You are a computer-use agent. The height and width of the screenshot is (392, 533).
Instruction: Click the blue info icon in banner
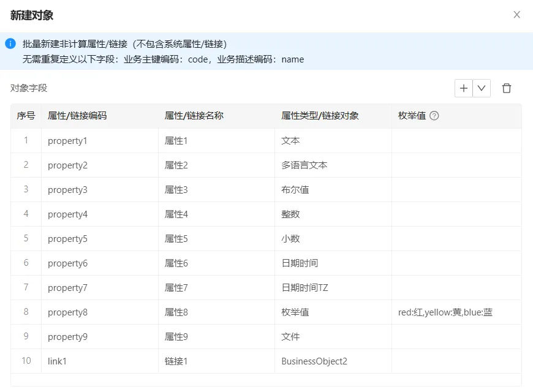(x=10, y=44)
